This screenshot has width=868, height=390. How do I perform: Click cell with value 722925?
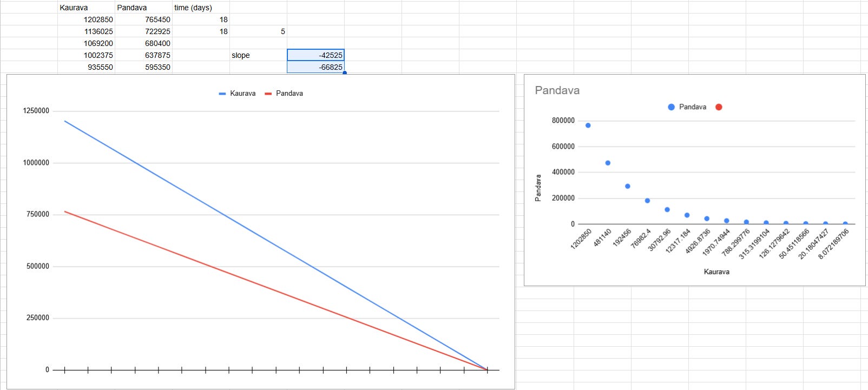pyautogui.click(x=143, y=31)
